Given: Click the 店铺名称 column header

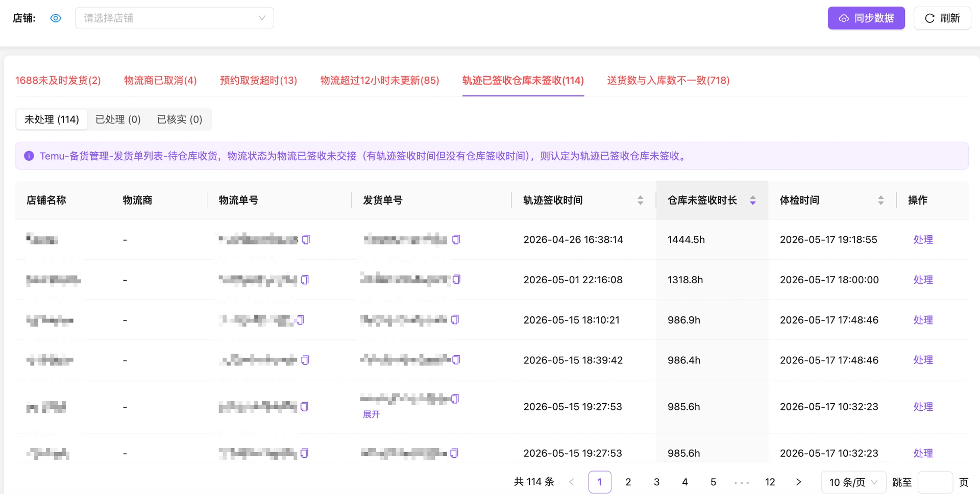Looking at the screenshot, I should pyautogui.click(x=46, y=201).
